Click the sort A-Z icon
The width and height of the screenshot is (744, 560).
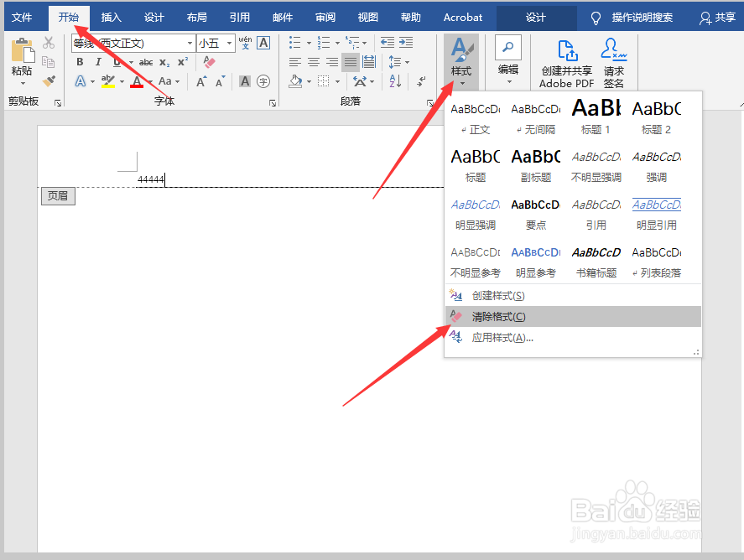pos(395,81)
